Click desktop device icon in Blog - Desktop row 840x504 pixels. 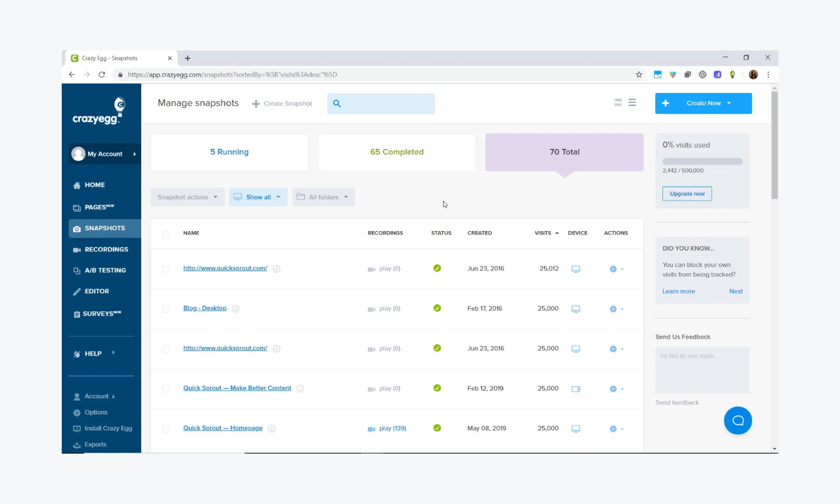[x=576, y=309]
